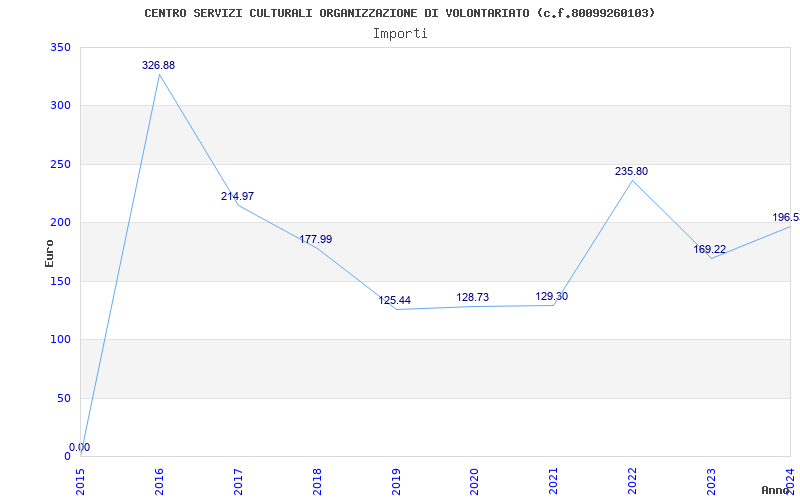Click the chart title CENTRO SERVIZI CULTURALI
Viewport: 800px width, 500px height.
point(399,13)
